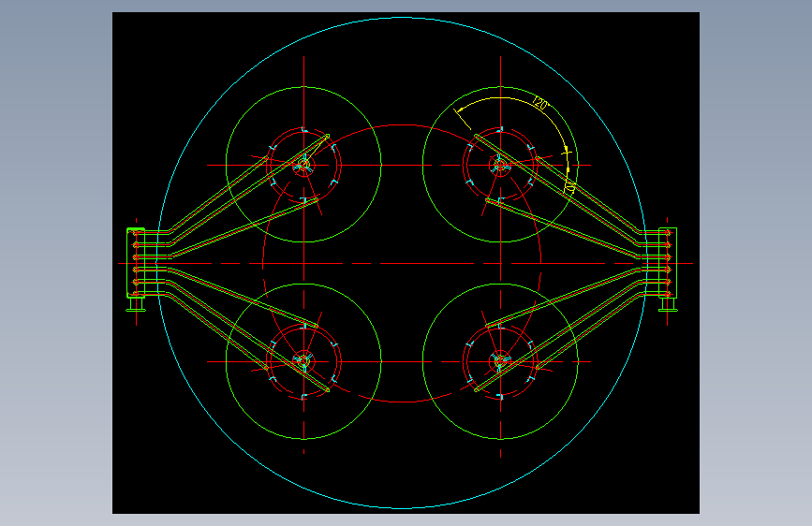Click the CAD drawing preview image
This screenshot has width=812, height=526.
click(x=406, y=263)
